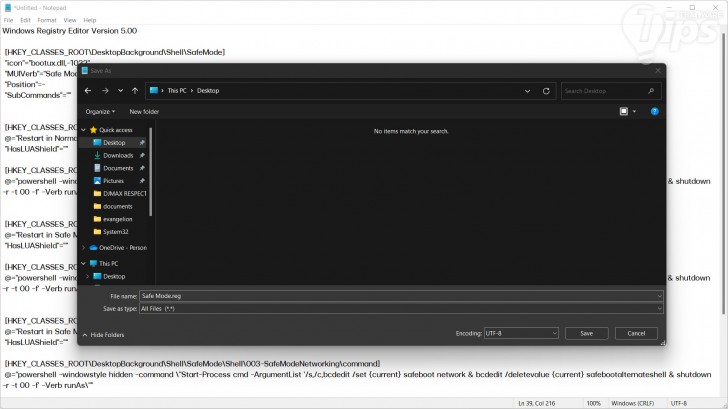Select Desktop under Quick access
This screenshot has width=728, height=409.
(x=114, y=143)
